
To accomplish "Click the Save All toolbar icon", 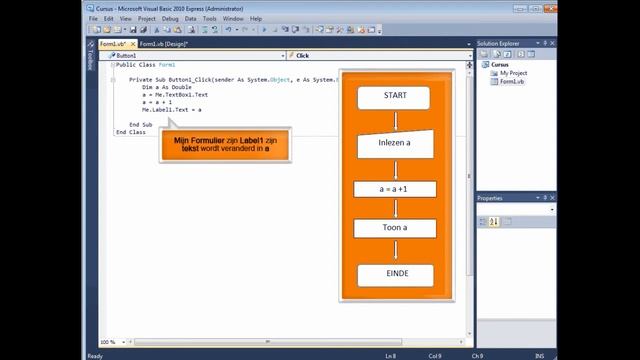I will [143, 30].
